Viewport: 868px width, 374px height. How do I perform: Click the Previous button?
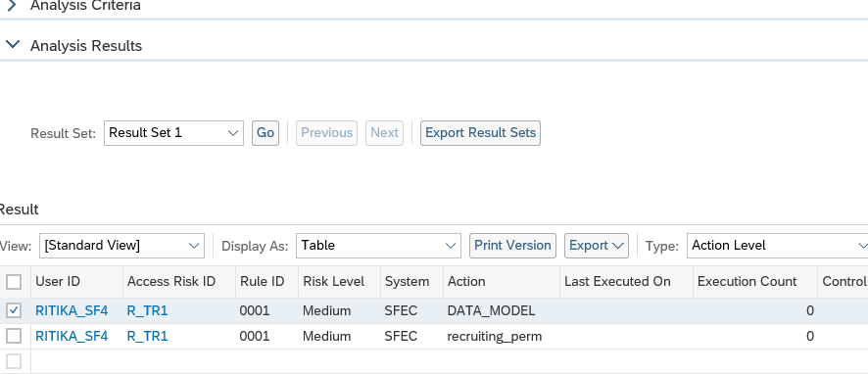326,133
